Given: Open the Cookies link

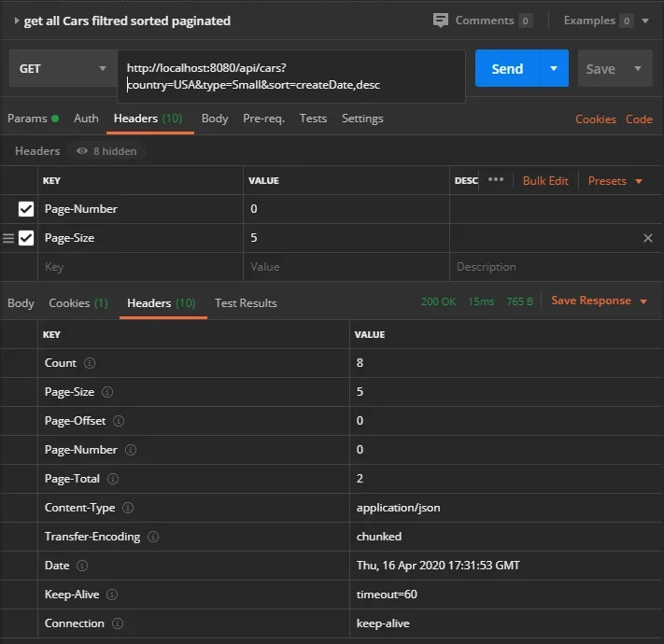Looking at the screenshot, I should (x=596, y=119).
